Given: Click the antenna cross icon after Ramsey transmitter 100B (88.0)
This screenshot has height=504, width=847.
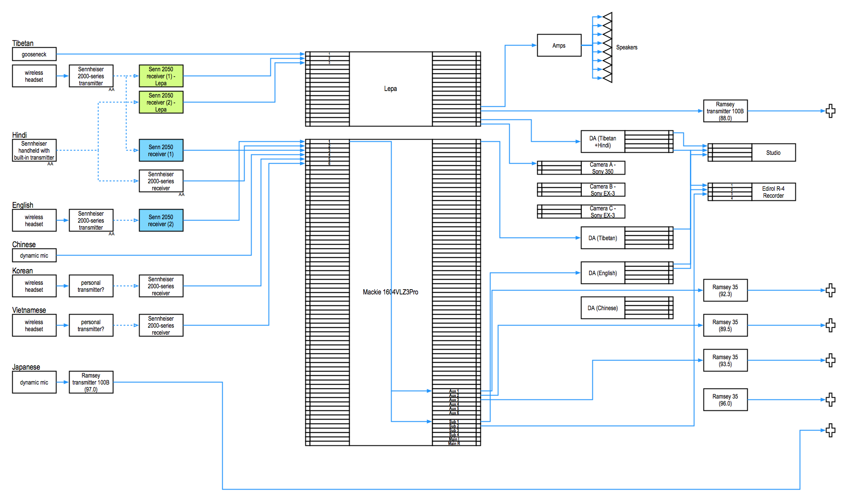Looking at the screenshot, I should tap(830, 111).
